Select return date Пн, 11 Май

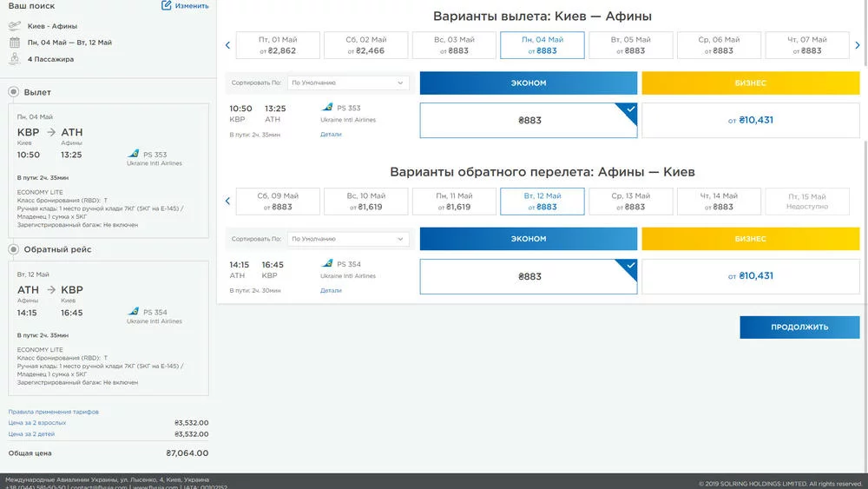click(x=454, y=201)
